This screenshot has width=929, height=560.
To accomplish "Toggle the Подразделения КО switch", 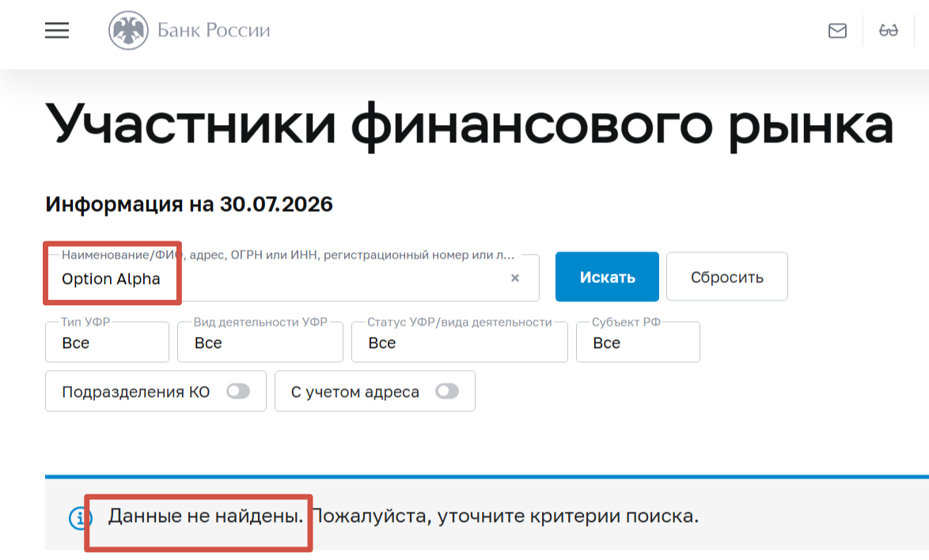I will pyautogui.click(x=238, y=392).
